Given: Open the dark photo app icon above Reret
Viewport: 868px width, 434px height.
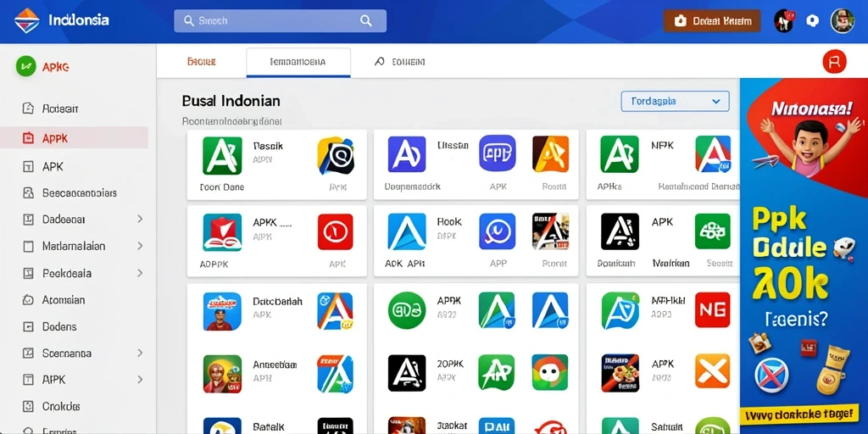Looking at the screenshot, I should [x=550, y=231].
